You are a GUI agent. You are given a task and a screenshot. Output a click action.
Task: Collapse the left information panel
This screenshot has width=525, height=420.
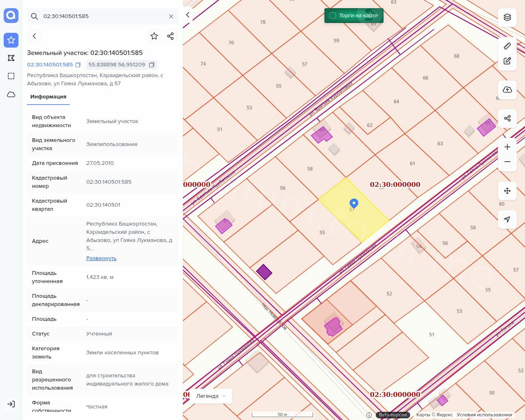[x=188, y=15]
